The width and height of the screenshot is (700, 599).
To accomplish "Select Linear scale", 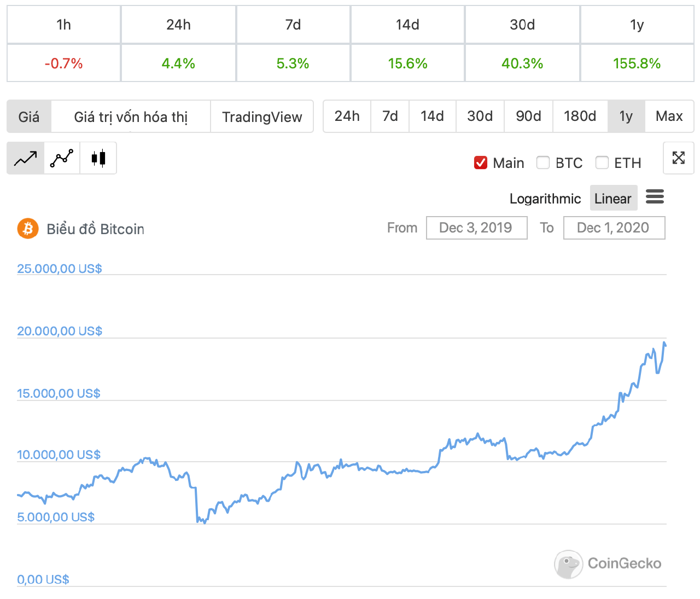I will pos(613,198).
